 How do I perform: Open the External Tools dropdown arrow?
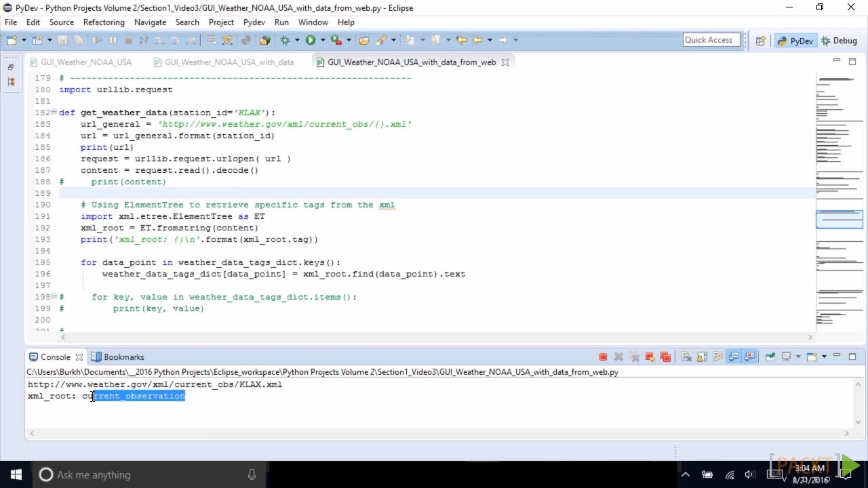[x=349, y=40]
